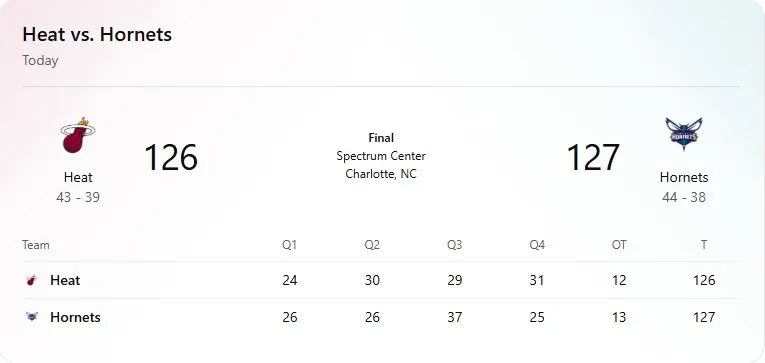Click Spectrum Center venue text
The height and width of the screenshot is (363, 765).
coord(381,156)
